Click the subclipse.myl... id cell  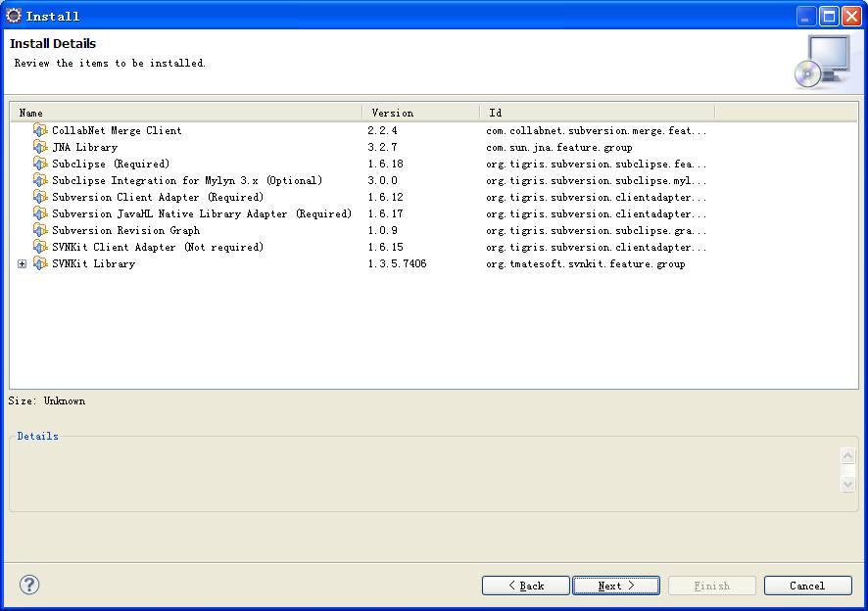point(597,180)
